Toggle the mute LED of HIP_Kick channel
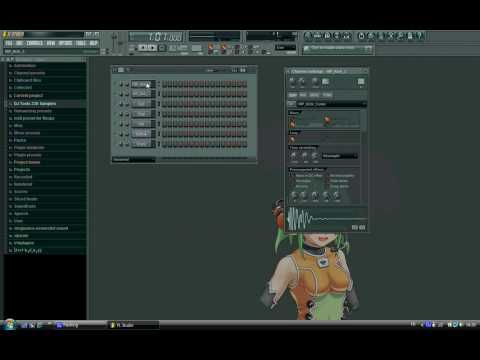This screenshot has width=480, height=360. click(x=116, y=84)
